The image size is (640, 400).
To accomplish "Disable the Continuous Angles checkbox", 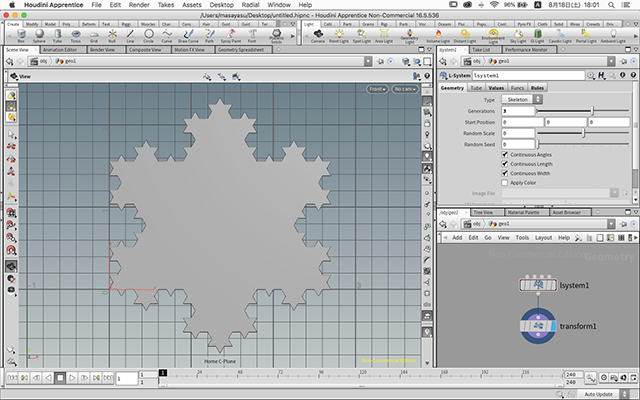I will [x=505, y=155].
